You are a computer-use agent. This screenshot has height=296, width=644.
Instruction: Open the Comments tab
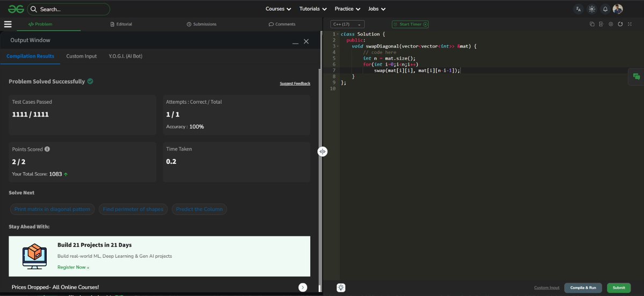(282, 24)
